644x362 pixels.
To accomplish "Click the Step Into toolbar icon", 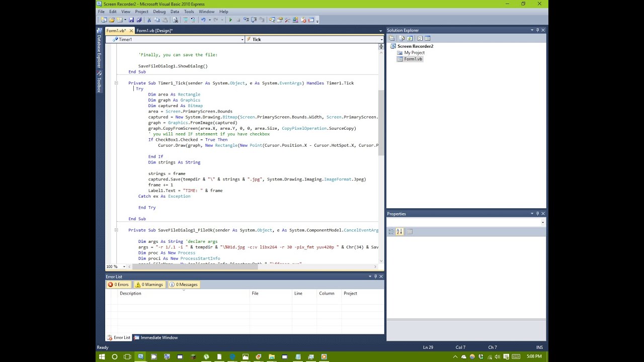I will [246, 20].
